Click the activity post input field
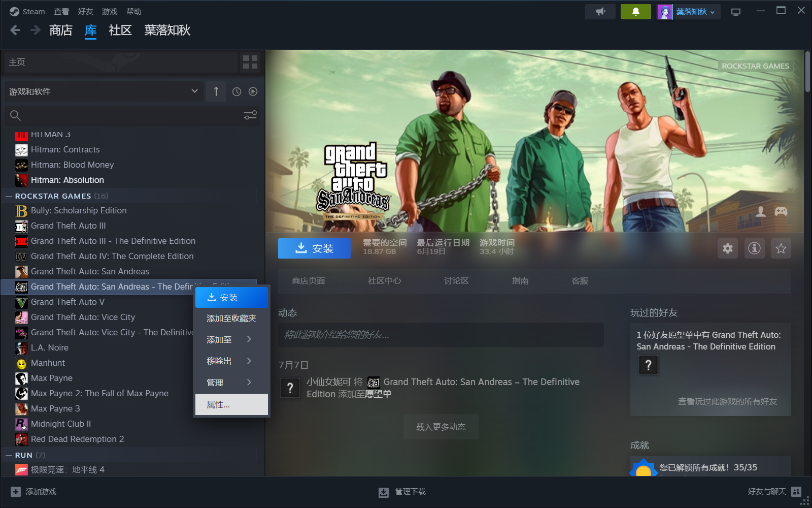Image resolution: width=812 pixels, height=508 pixels. [441, 335]
